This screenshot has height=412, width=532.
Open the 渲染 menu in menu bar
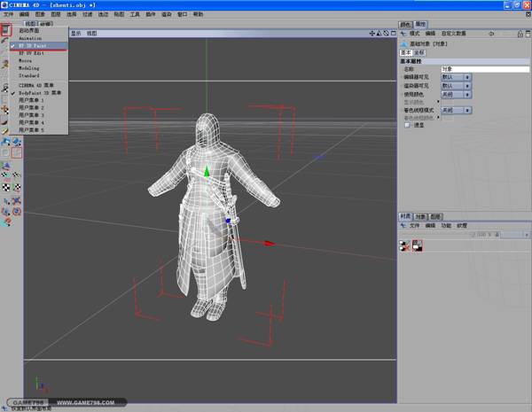[167, 14]
